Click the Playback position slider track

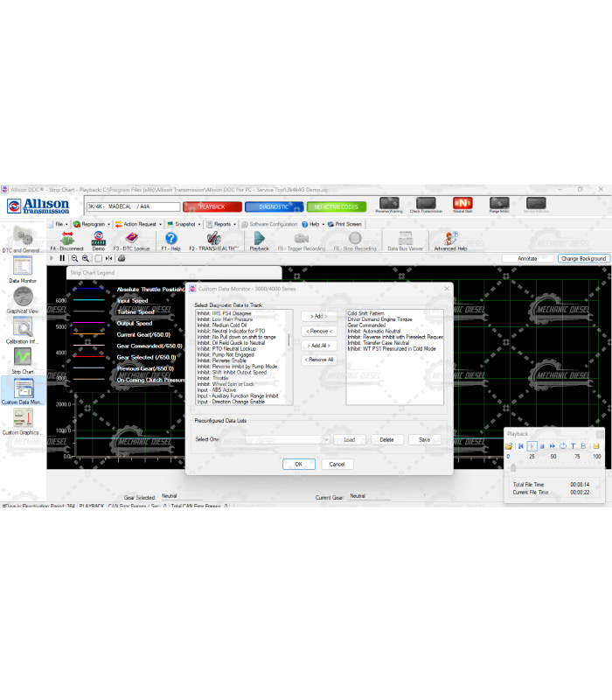click(x=555, y=468)
